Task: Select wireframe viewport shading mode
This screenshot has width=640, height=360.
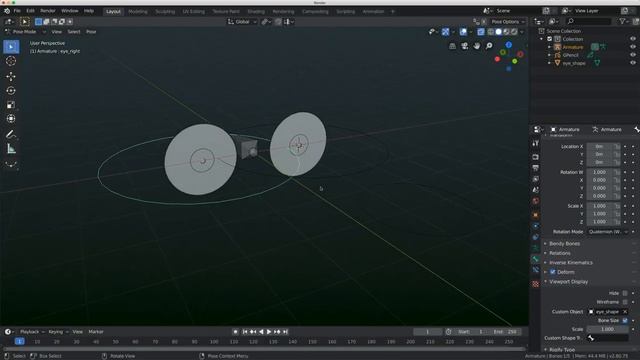Action: (491, 31)
